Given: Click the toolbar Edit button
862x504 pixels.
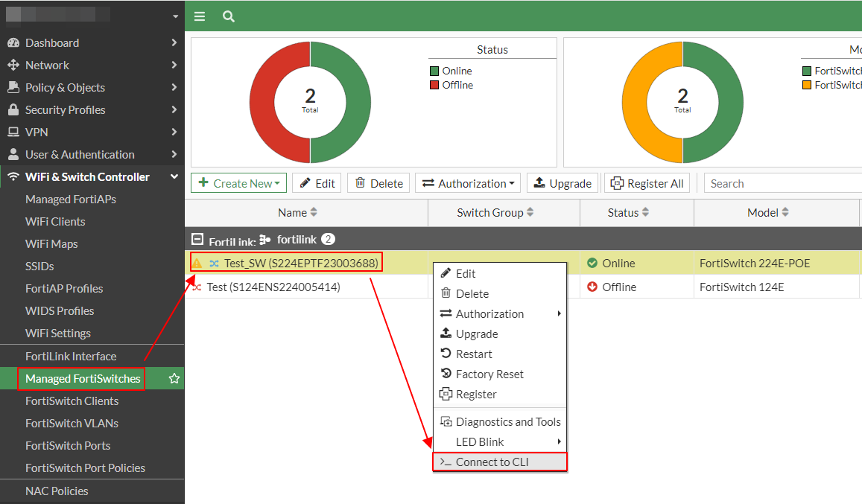Looking at the screenshot, I should coord(317,183).
